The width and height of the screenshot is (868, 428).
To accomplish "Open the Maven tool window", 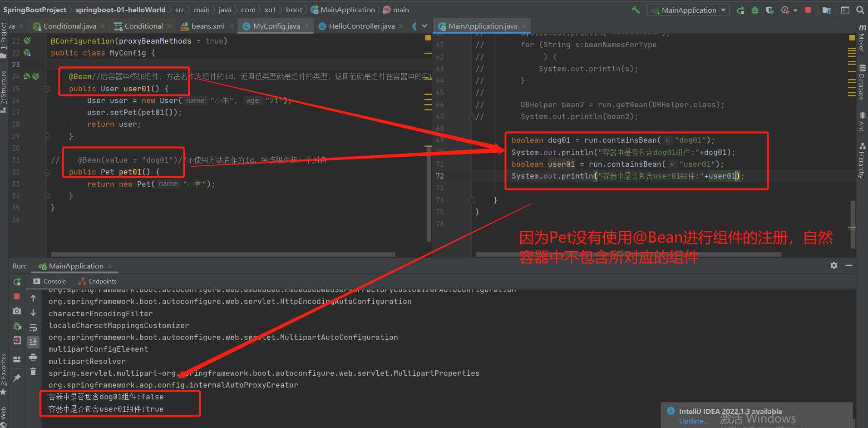I will (862, 38).
